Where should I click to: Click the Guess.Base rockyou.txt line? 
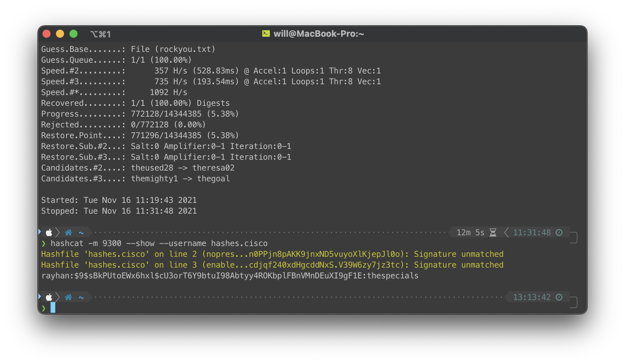[x=128, y=49]
